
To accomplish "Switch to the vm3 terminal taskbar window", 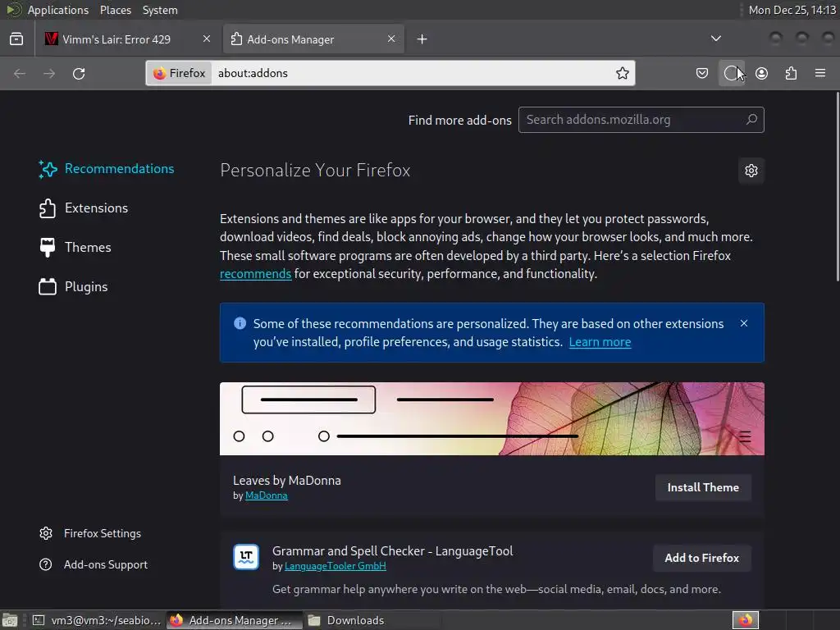I will click(x=97, y=620).
